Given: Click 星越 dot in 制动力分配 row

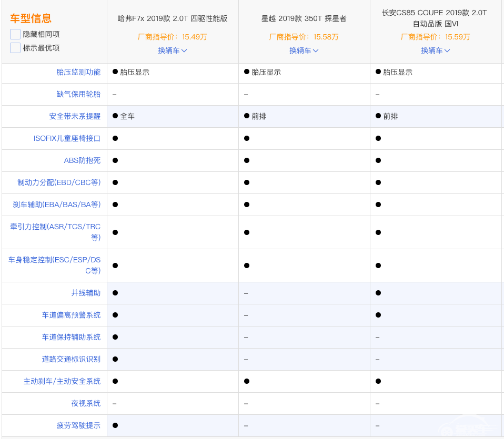Looking at the screenshot, I should click(247, 182).
